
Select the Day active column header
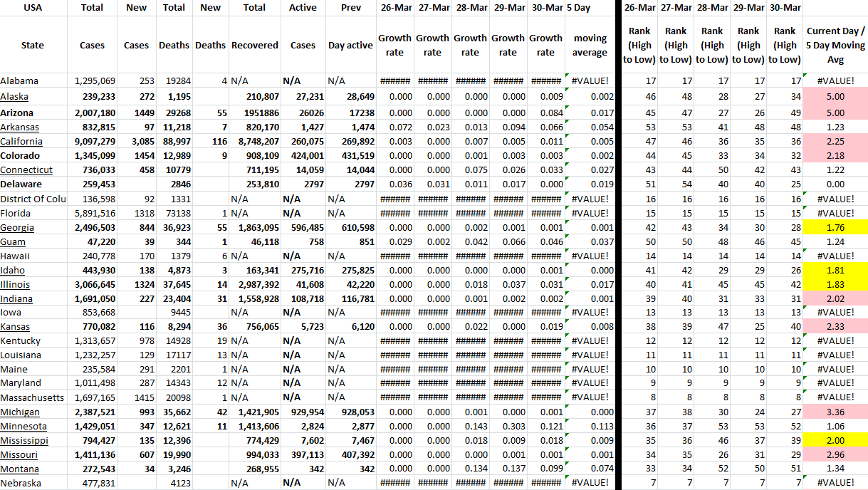[350, 45]
